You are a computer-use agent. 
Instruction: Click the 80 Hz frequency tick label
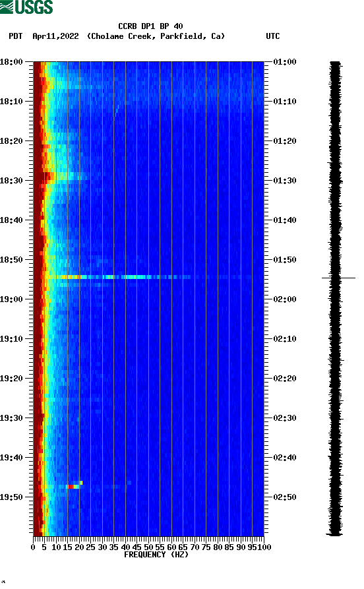tap(218, 547)
